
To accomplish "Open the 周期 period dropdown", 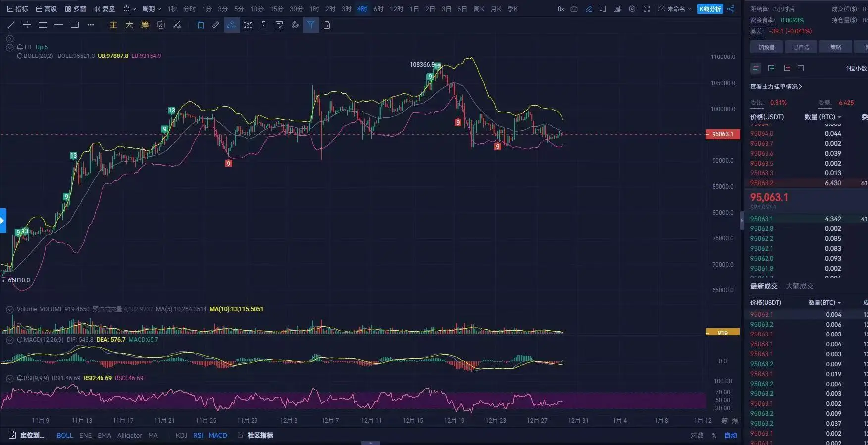I will pyautogui.click(x=152, y=9).
